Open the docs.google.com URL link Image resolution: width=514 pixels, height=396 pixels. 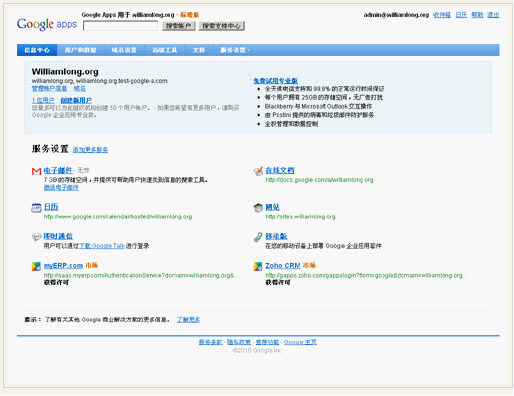tap(319, 180)
